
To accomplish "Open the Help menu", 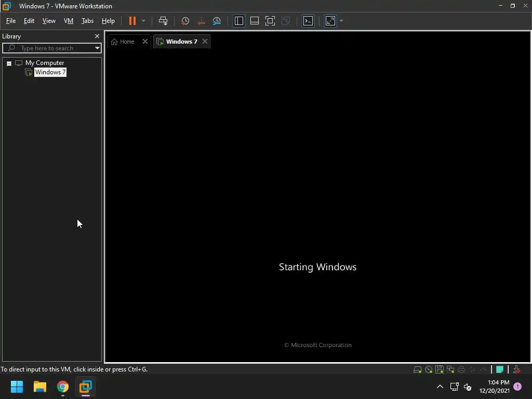I will (x=108, y=21).
